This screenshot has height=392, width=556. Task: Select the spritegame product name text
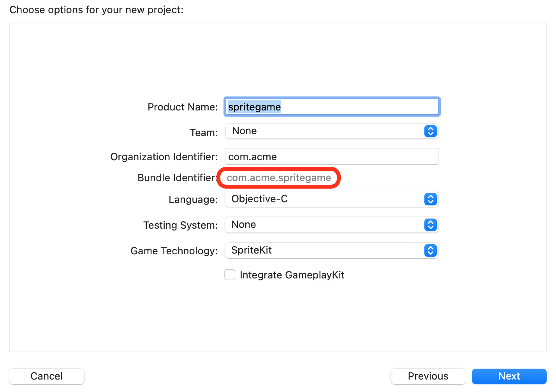tap(254, 107)
